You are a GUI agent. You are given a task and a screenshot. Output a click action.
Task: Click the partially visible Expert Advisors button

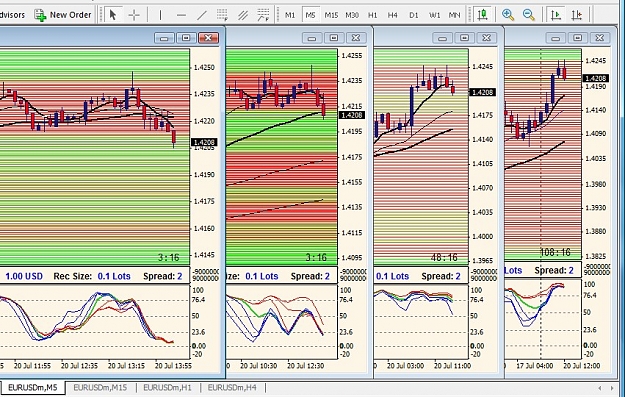pos(12,15)
